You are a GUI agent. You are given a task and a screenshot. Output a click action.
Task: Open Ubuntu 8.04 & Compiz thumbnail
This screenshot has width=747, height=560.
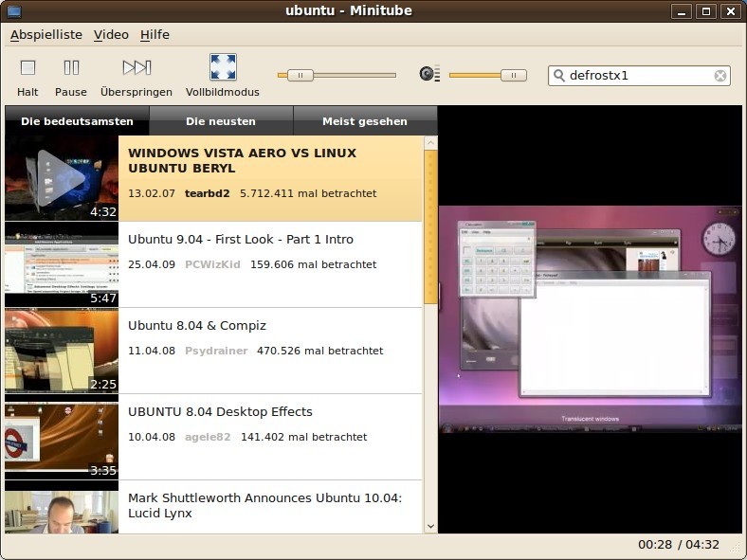62,351
